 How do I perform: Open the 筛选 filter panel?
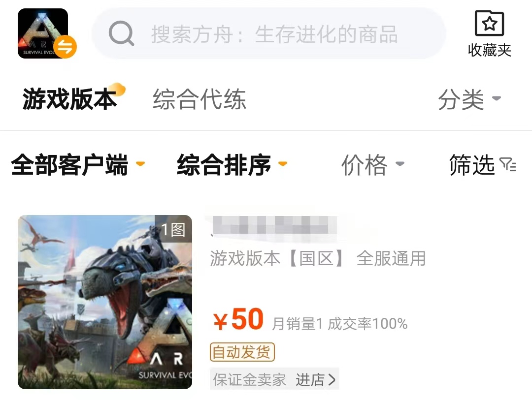point(482,165)
